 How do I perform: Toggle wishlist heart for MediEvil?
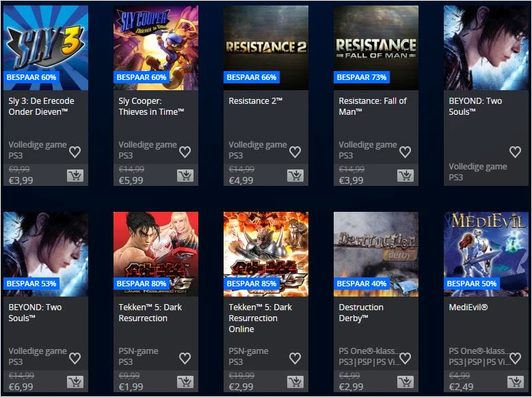[515, 358]
